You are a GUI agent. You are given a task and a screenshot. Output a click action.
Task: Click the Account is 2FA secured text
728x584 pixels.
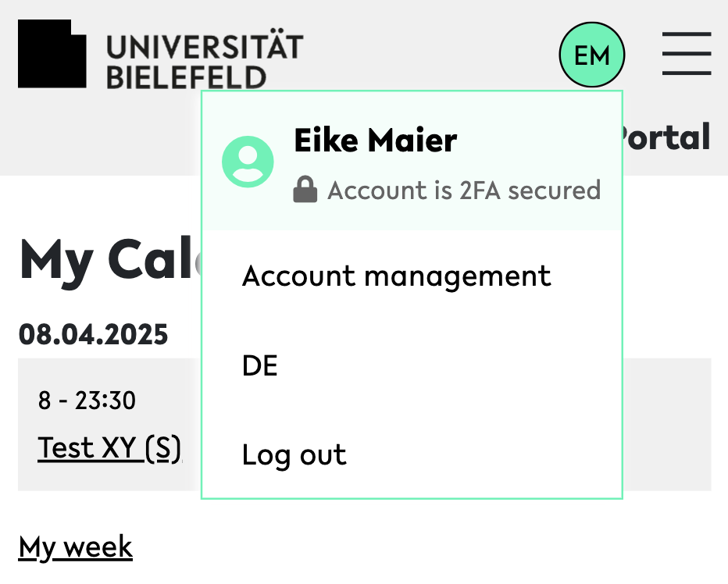click(x=464, y=190)
